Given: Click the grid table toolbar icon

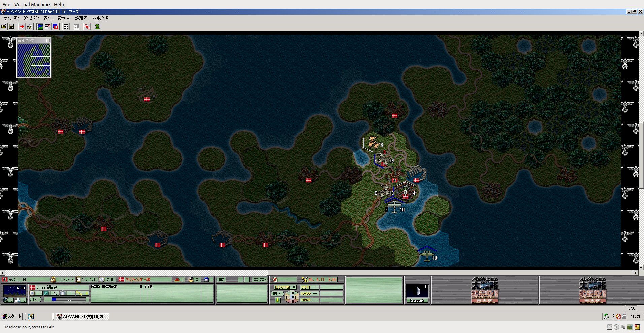Looking at the screenshot, I should [x=66, y=27].
